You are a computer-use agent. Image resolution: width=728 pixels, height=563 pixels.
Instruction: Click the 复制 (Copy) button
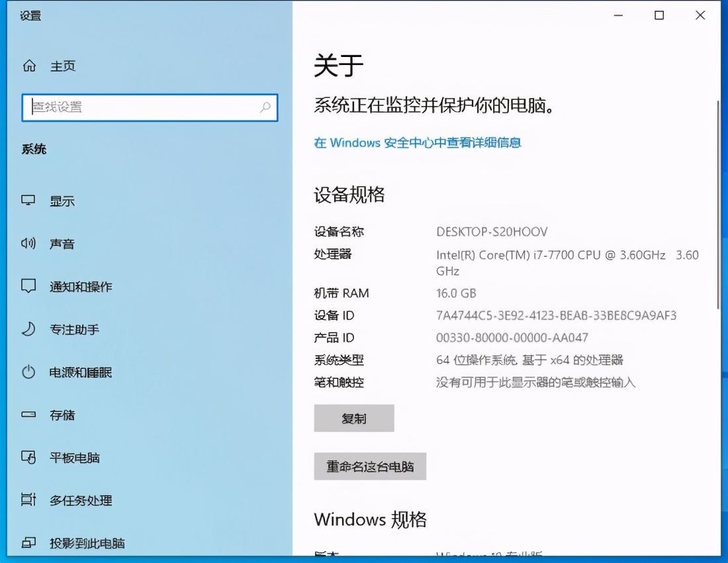pos(354,418)
